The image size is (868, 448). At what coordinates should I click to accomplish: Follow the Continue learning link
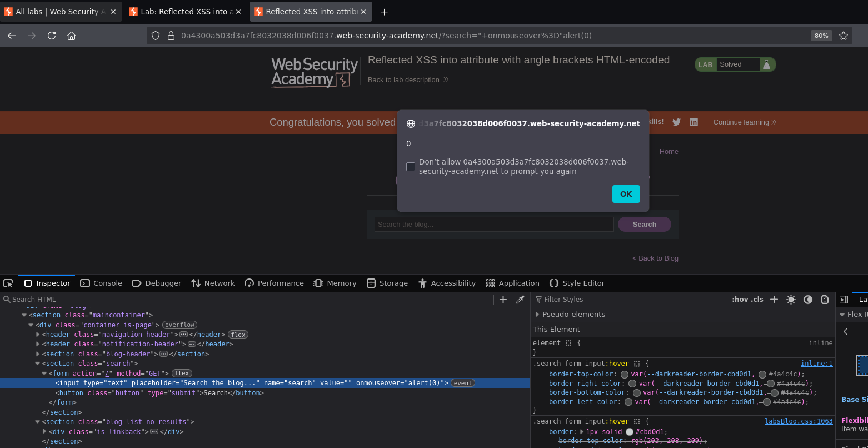tap(745, 122)
